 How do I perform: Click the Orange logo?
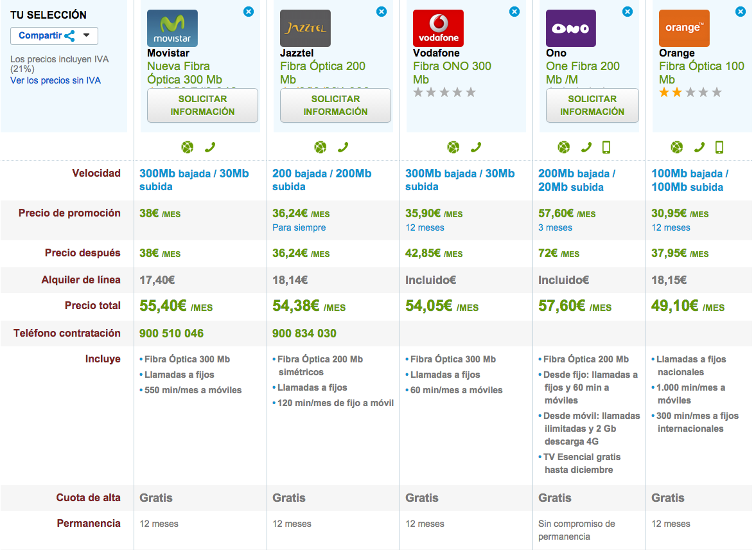(x=684, y=28)
